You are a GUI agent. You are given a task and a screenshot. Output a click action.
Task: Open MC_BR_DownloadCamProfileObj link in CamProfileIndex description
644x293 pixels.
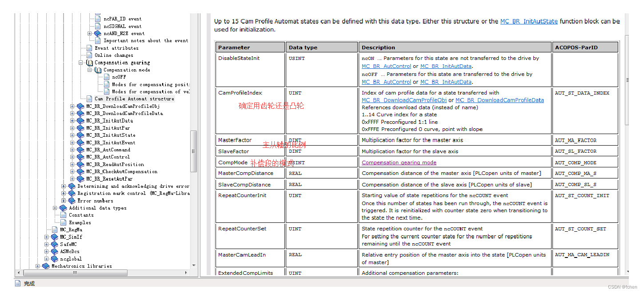(404, 100)
